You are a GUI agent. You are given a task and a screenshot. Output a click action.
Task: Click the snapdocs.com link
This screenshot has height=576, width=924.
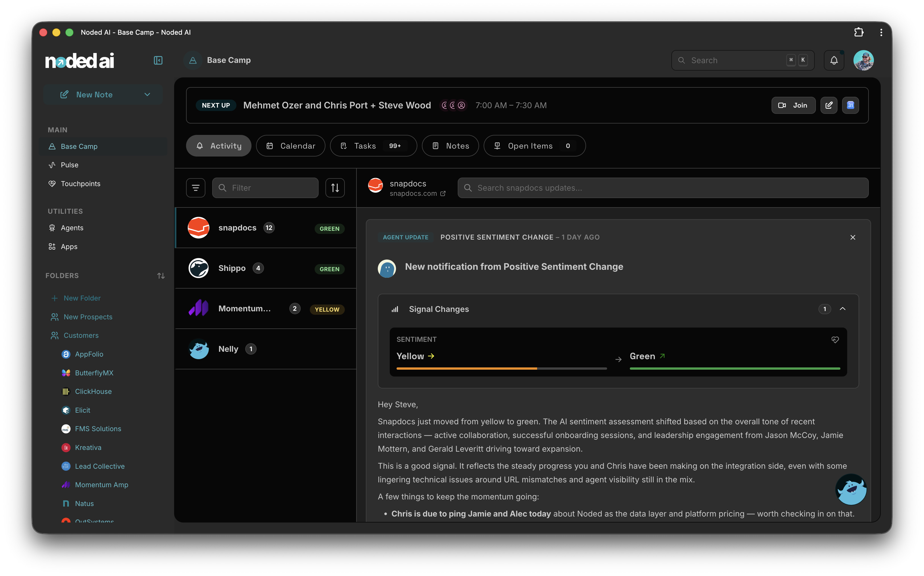pos(413,194)
